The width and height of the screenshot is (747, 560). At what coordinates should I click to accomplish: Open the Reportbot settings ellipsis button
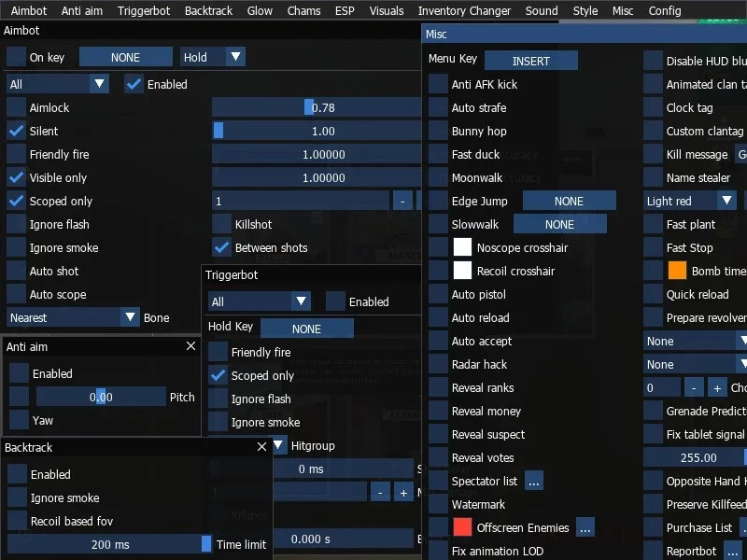click(732, 552)
